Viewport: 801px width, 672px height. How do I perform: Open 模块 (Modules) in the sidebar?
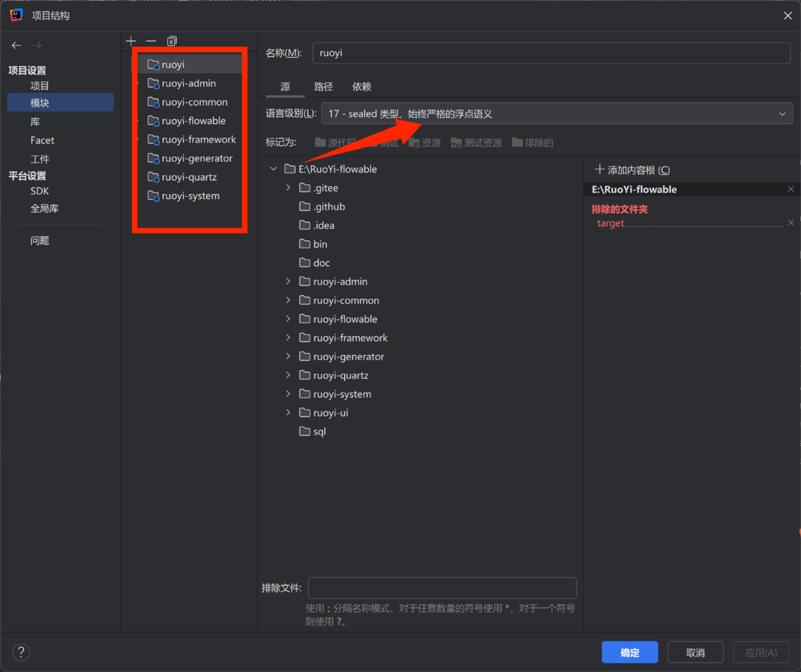61,103
